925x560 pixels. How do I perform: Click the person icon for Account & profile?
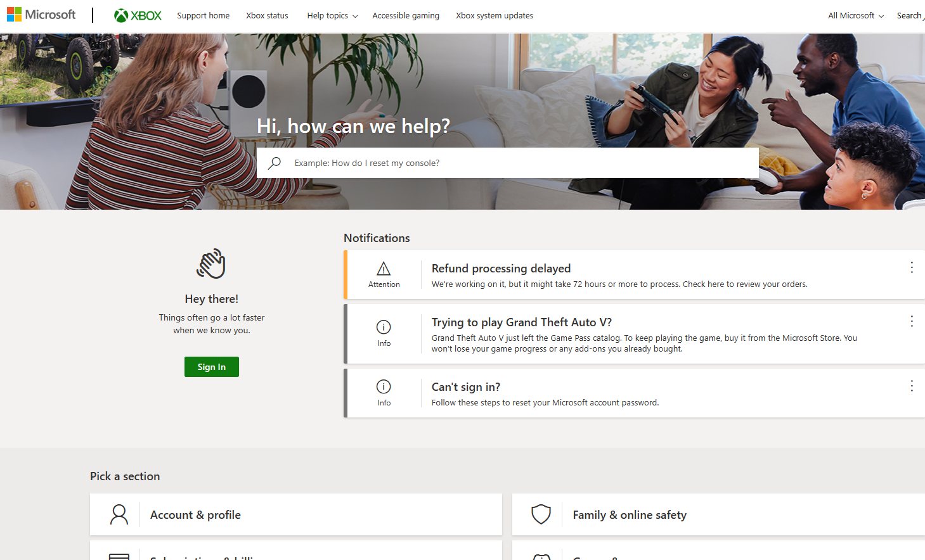(119, 514)
